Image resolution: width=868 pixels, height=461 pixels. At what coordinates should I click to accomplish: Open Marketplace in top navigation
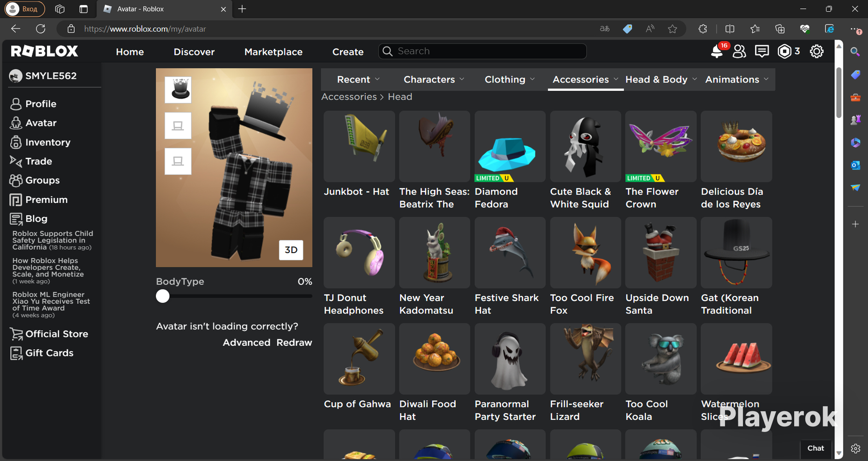tap(273, 52)
